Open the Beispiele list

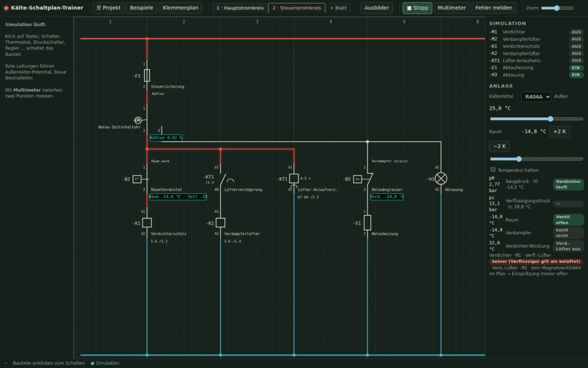(x=141, y=8)
